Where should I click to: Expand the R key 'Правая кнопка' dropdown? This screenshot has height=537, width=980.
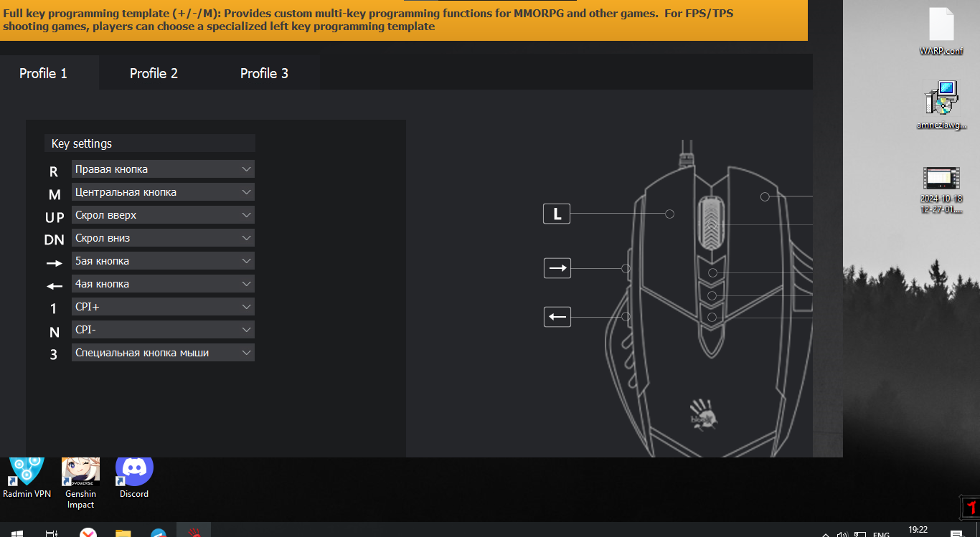tap(163, 169)
